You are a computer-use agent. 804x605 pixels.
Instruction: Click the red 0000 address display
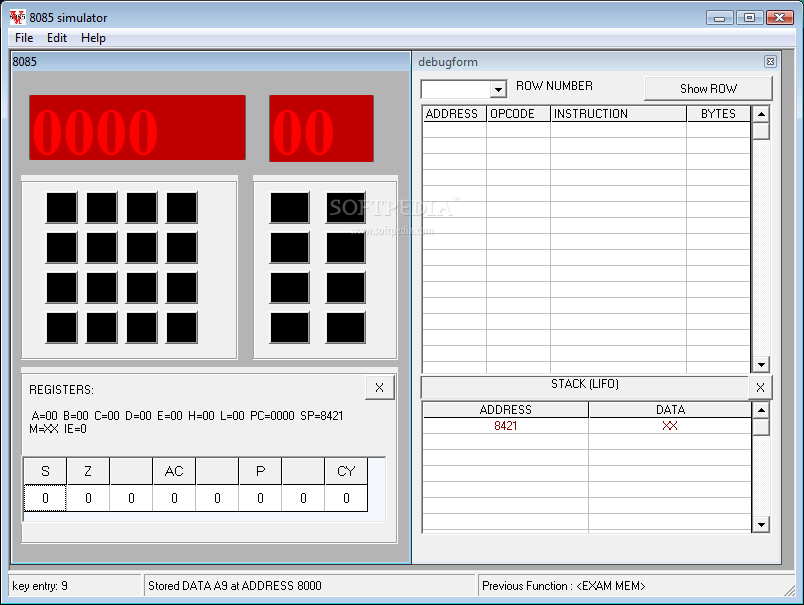coord(137,128)
